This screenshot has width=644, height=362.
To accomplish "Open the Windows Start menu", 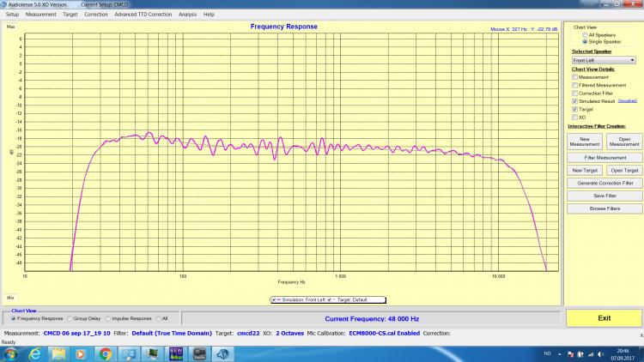I will click(9, 353).
